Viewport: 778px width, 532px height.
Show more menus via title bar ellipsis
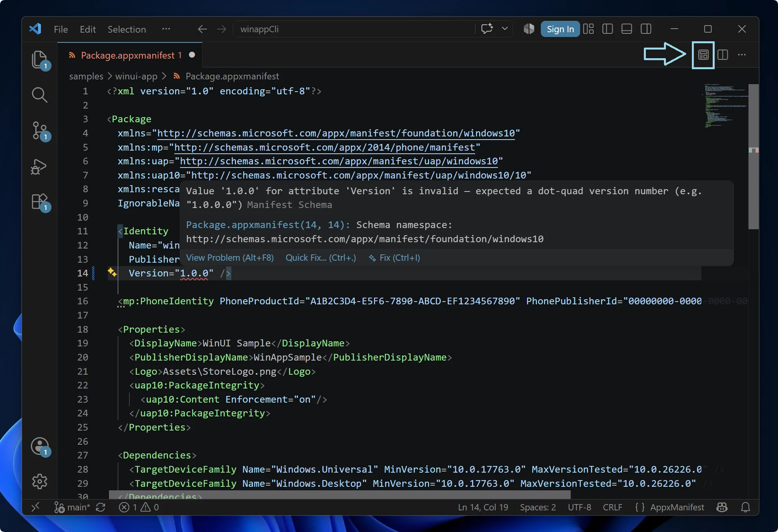pos(166,29)
